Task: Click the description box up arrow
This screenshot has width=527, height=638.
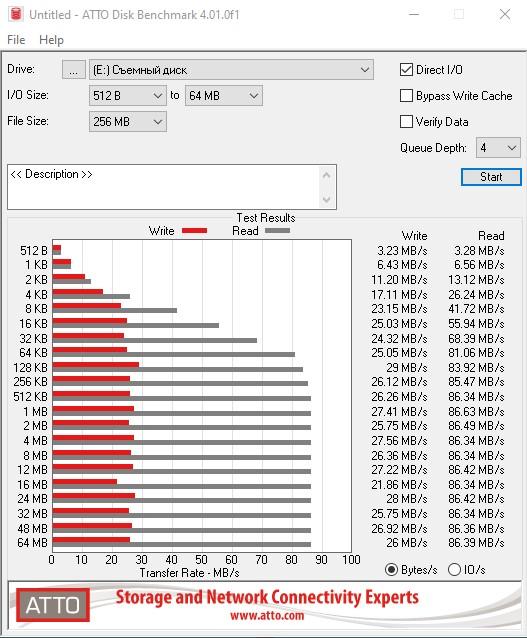Action: click(326, 176)
